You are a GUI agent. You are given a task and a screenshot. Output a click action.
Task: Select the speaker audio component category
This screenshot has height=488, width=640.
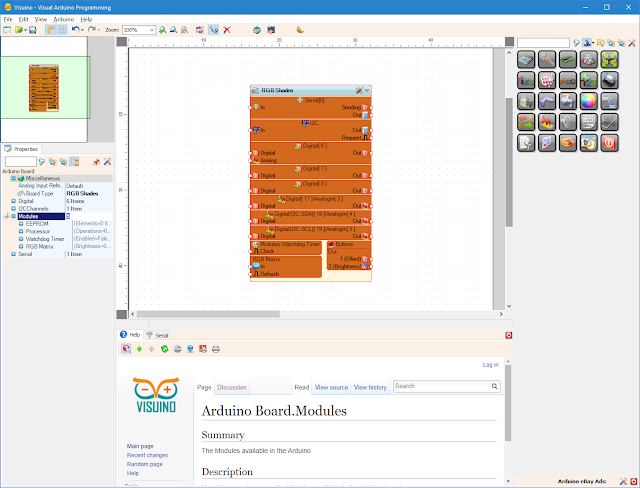(x=567, y=122)
